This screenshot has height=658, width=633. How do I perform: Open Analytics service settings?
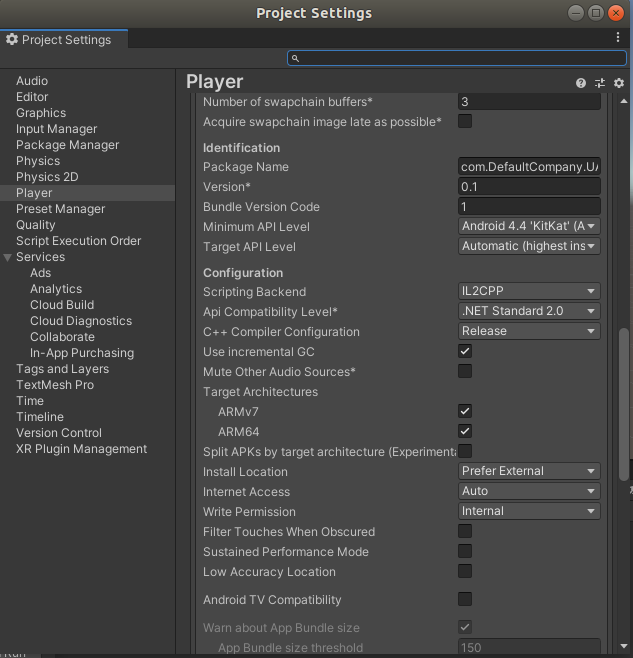click(56, 289)
